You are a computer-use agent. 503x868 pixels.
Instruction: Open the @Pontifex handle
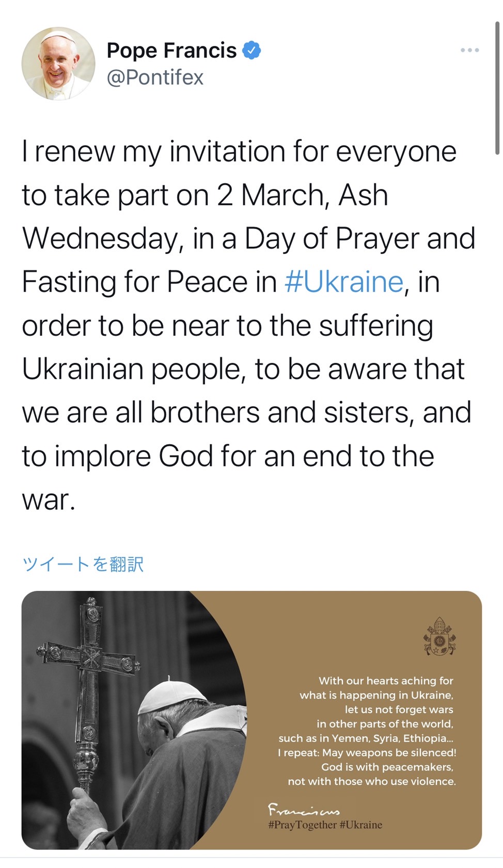(x=155, y=77)
